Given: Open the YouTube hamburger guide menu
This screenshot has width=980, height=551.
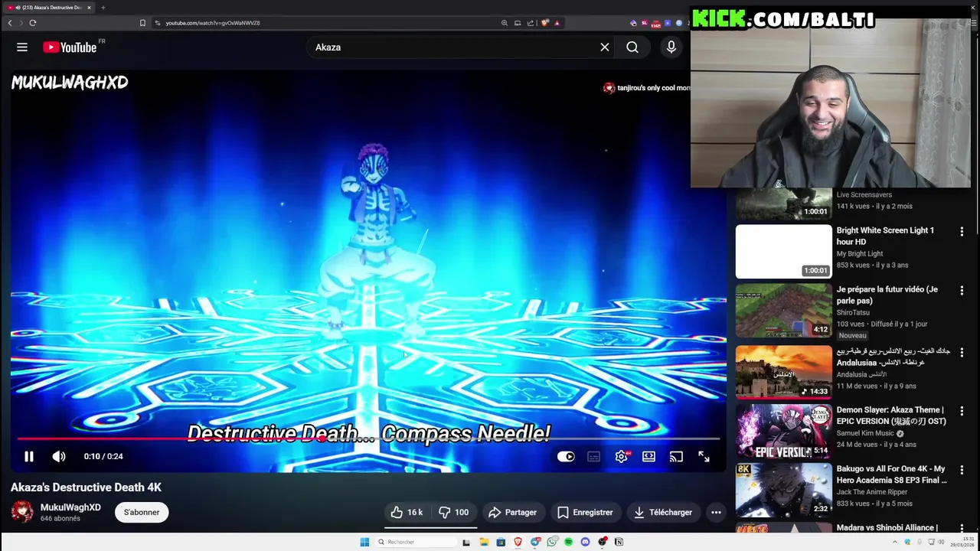Looking at the screenshot, I should pyautogui.click(x=22, y=47).
